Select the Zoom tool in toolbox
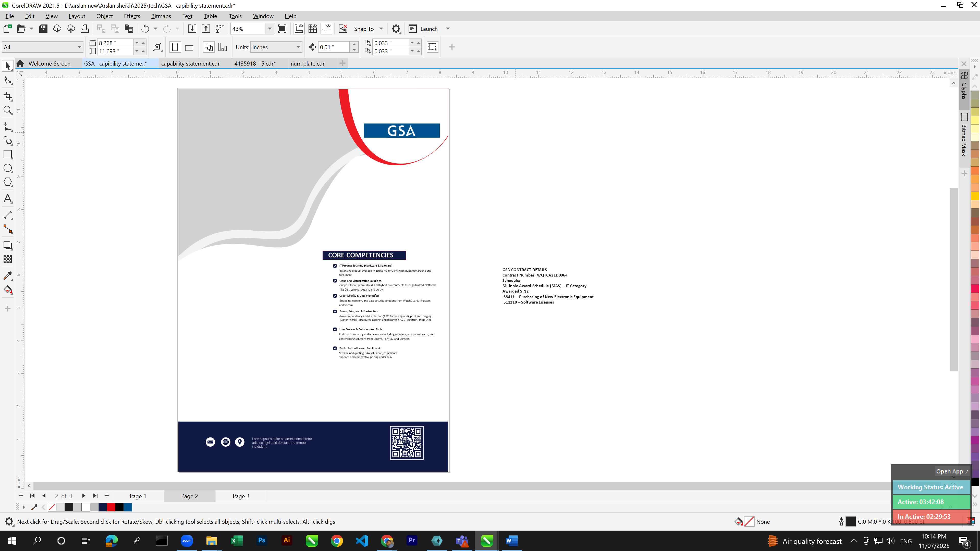Image resolution: width=980 pixels, height=551 pixels. [x=8, y=111]
